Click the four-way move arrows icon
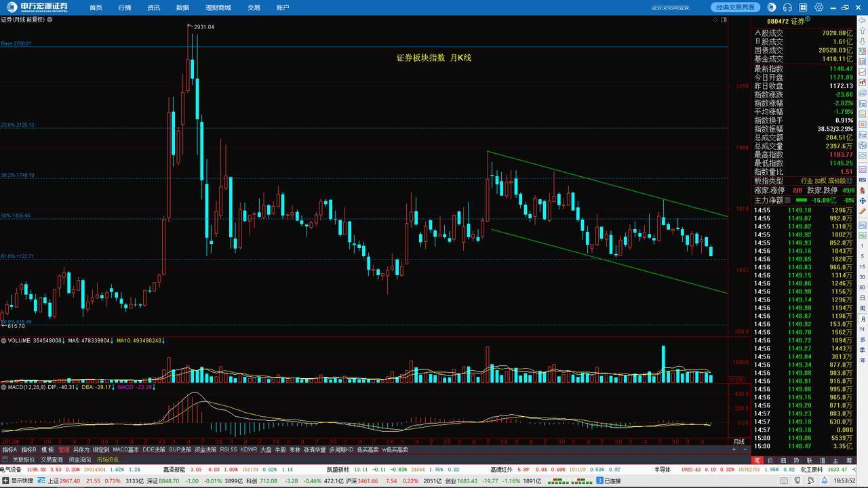 coord(863,201)
